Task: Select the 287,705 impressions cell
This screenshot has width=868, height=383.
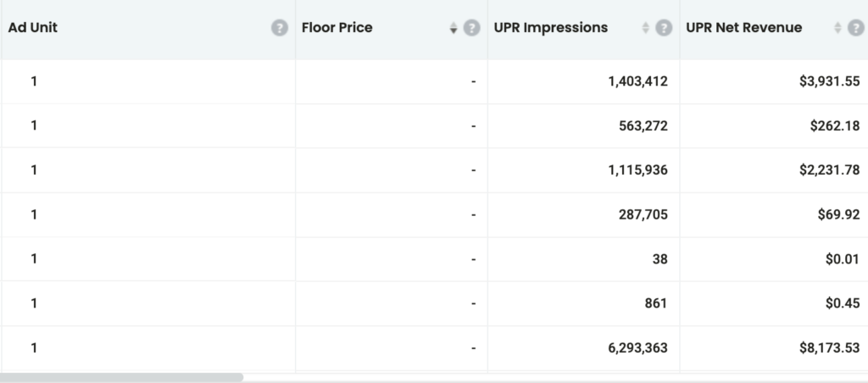Action: tap(643, 214)
